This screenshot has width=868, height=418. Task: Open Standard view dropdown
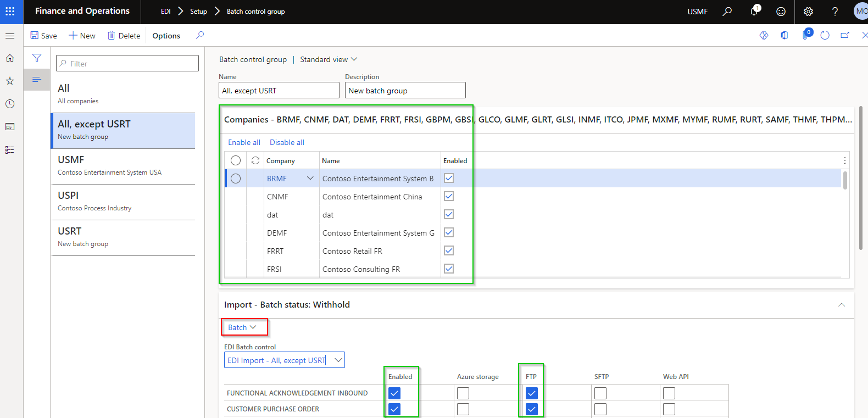click(329, 59)
